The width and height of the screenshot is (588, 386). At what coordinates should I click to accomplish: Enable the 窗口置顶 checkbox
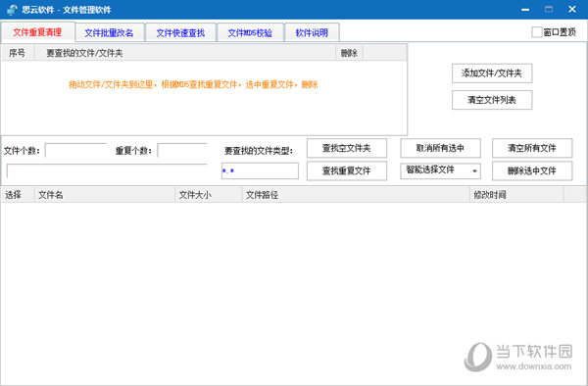[x=537, y=32]
